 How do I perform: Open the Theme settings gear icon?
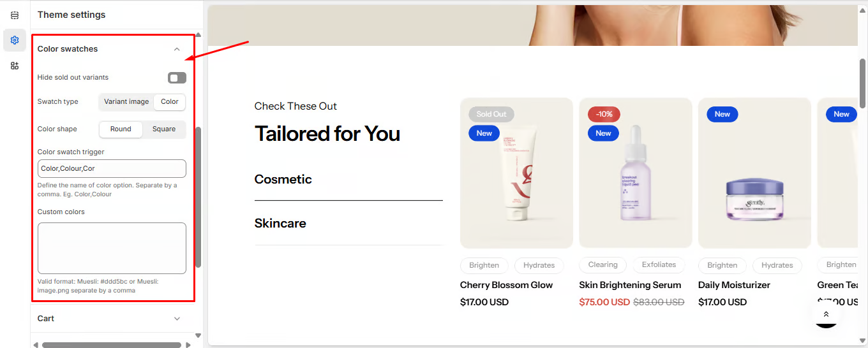point(15,40)
